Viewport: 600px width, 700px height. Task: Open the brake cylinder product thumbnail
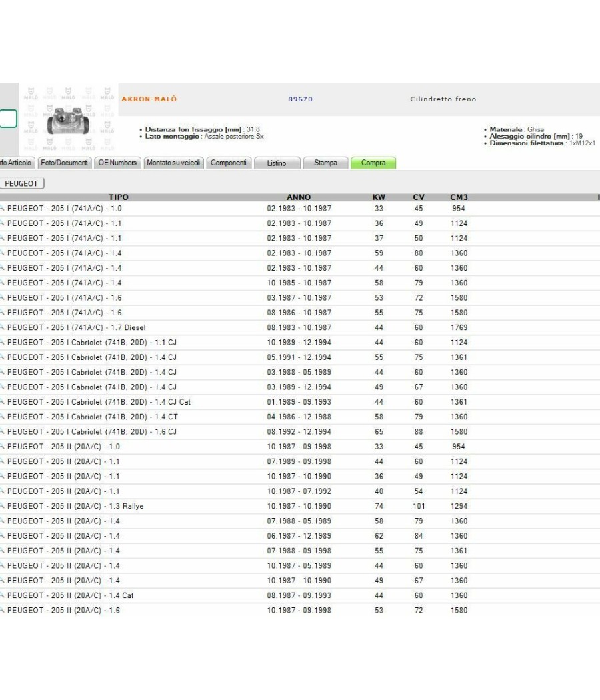coord(68,119)
